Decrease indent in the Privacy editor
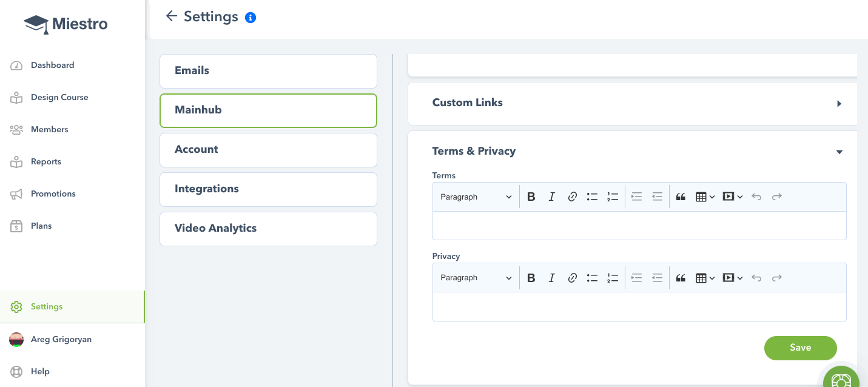This screenshot has height=387, width=868. pos(657,278)
